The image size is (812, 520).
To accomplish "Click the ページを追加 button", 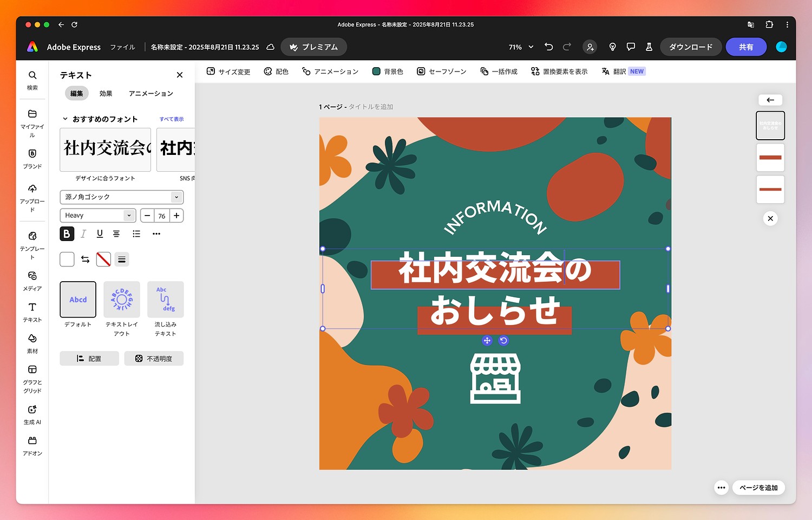I will tap(758, 487).
